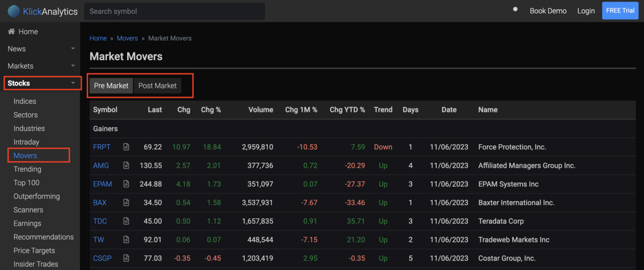Click the white dot indicator near Book Demo
Image resolution: width=644 pixels, height=270 pixels.
click(x=515, y=9)
